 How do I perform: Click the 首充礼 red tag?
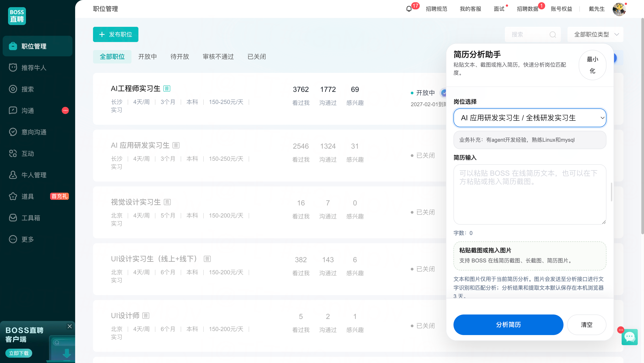click(x=59, y=196)
